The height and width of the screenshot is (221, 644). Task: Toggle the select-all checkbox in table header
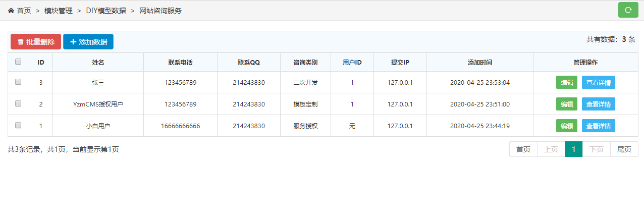(x=18, y=62)
